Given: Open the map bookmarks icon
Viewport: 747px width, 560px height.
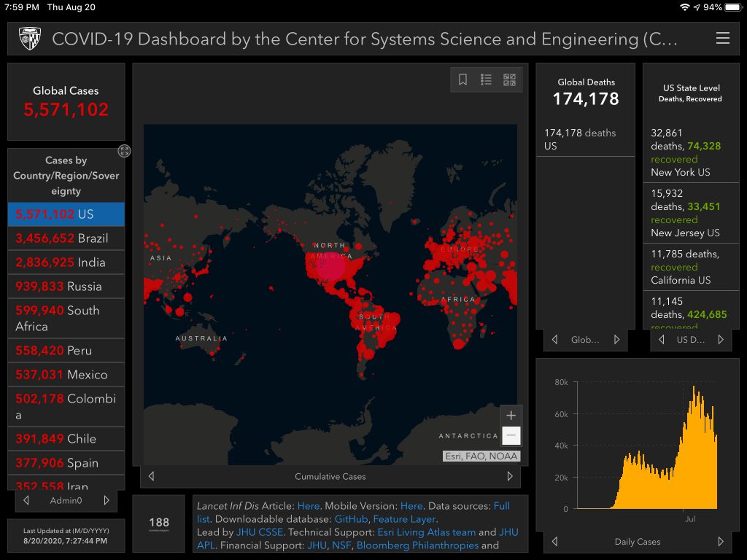Looking at the screenshot, I should point(462,79).
